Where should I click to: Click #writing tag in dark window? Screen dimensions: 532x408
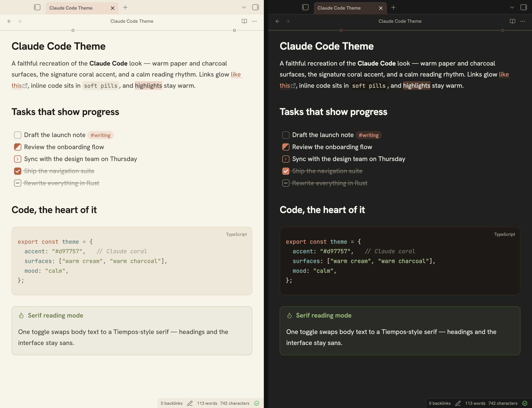coord(369,135)
